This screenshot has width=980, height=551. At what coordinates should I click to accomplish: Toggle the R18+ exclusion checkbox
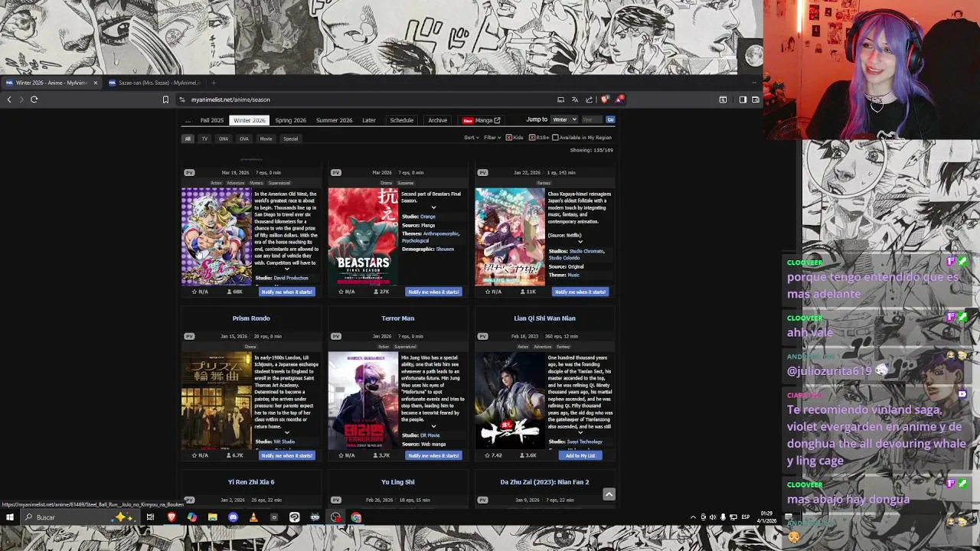(531, 138)
